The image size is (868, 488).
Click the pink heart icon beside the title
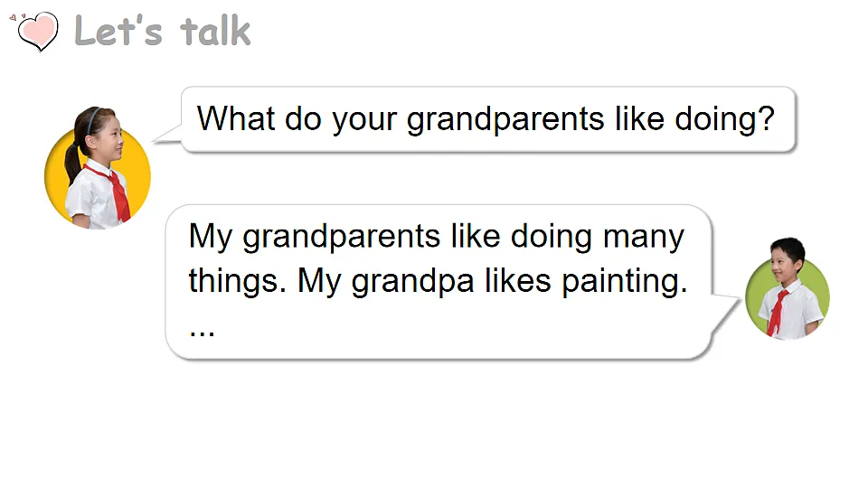(x=38, y=32)
